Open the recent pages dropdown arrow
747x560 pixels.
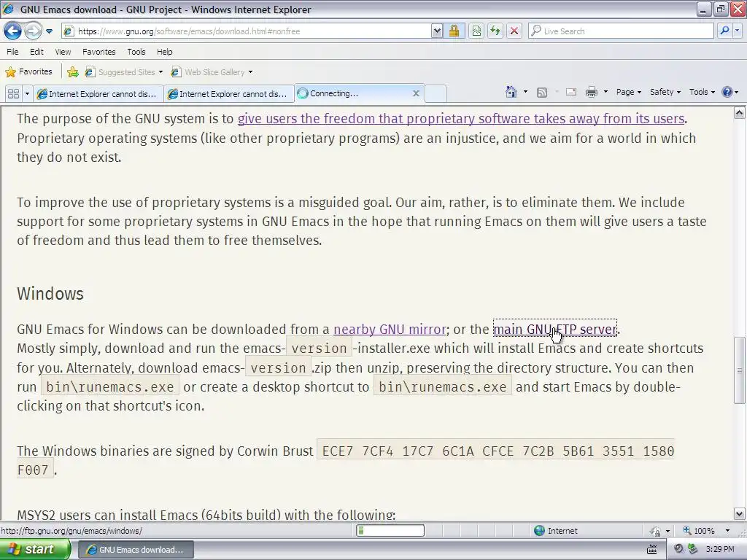point(49,31)
